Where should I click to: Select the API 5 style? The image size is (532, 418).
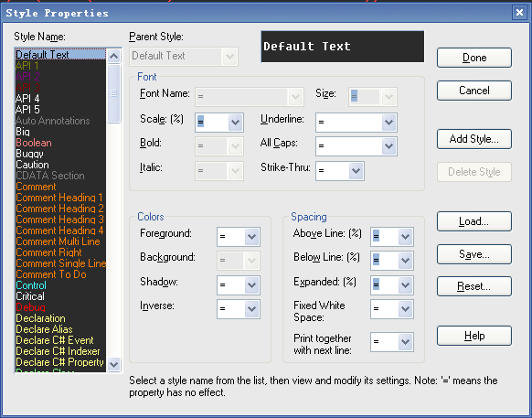point(60,110)
